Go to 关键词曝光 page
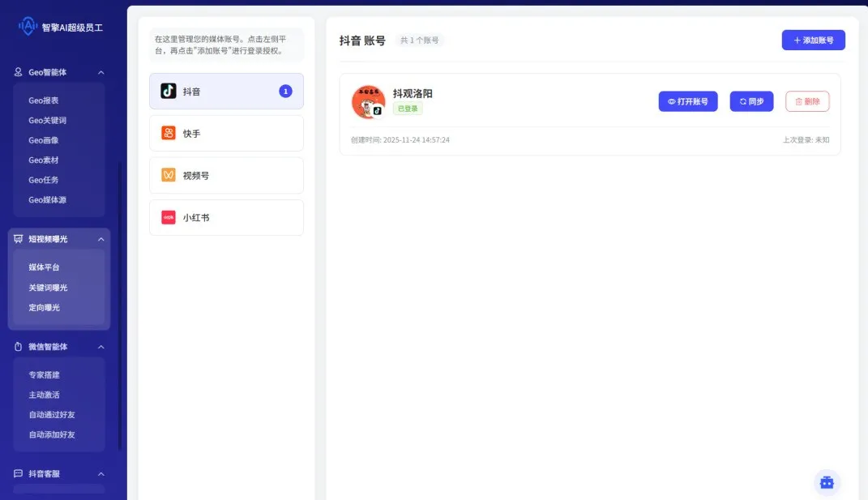 tap(49, 288)
